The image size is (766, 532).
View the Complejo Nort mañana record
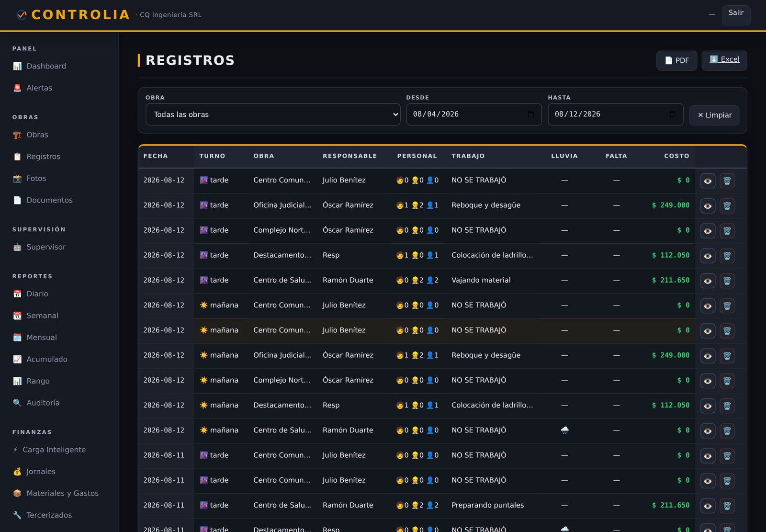[x=708, y=381]
